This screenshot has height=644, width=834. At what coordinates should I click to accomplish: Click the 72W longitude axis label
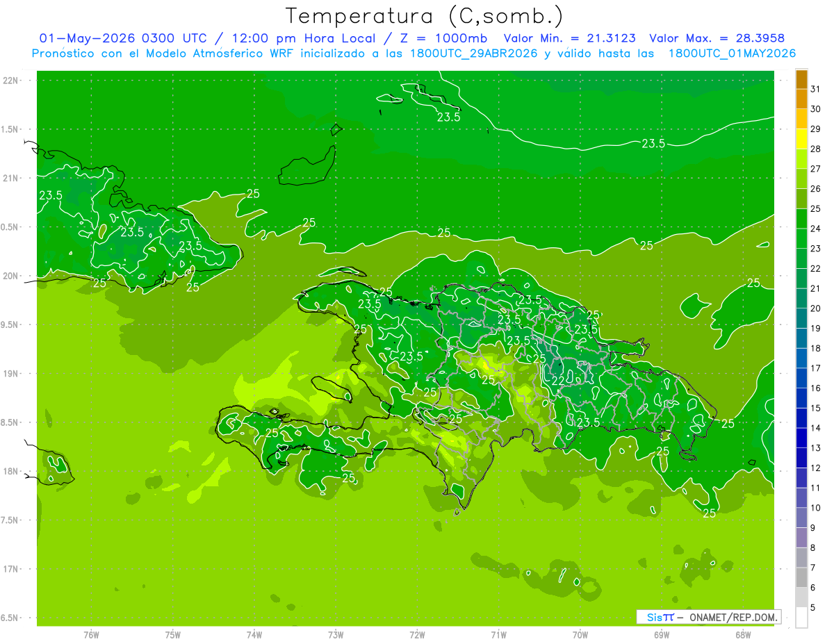click(x=417, y=634)
